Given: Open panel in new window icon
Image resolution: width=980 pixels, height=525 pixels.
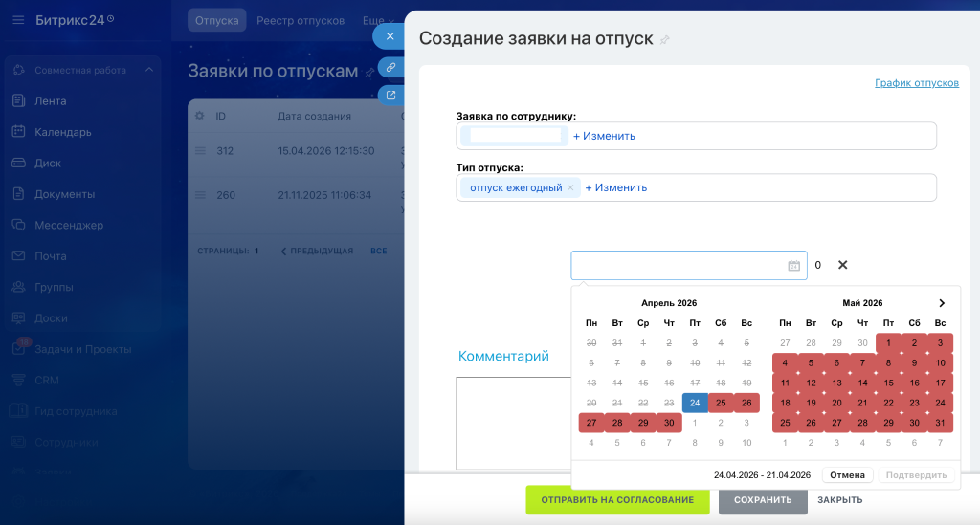Looking at the screenshot, I should pos(390,95).
